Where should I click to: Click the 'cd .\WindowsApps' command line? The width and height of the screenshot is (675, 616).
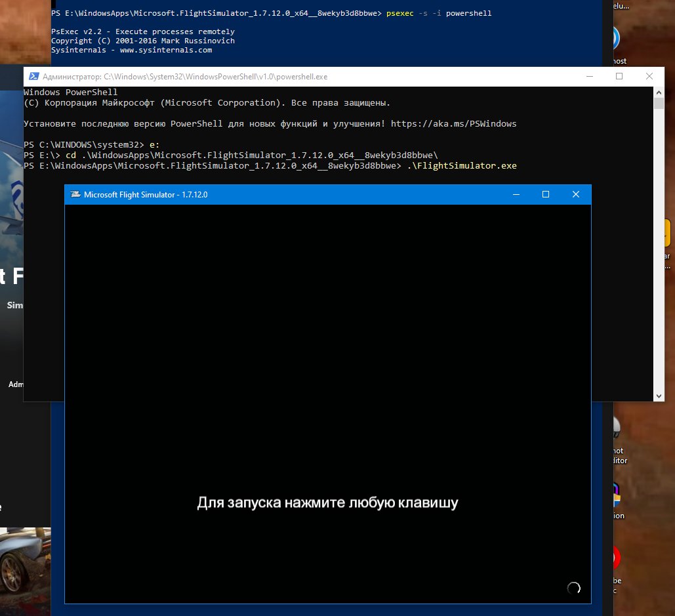tap(231, 155)
